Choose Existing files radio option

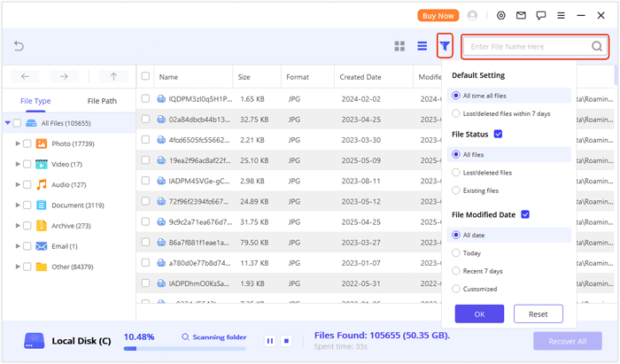tap(456, 190)
